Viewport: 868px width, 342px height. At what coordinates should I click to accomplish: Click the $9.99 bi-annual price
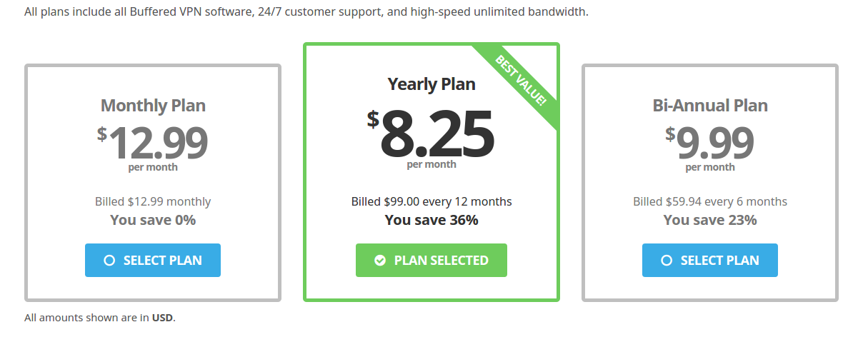[710, 142]
